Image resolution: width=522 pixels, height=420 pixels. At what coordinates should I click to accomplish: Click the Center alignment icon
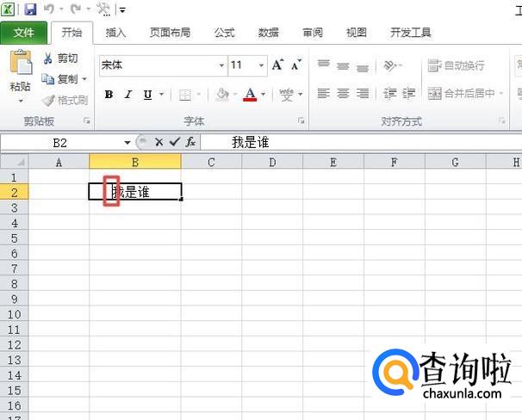(x=343, y=94)
